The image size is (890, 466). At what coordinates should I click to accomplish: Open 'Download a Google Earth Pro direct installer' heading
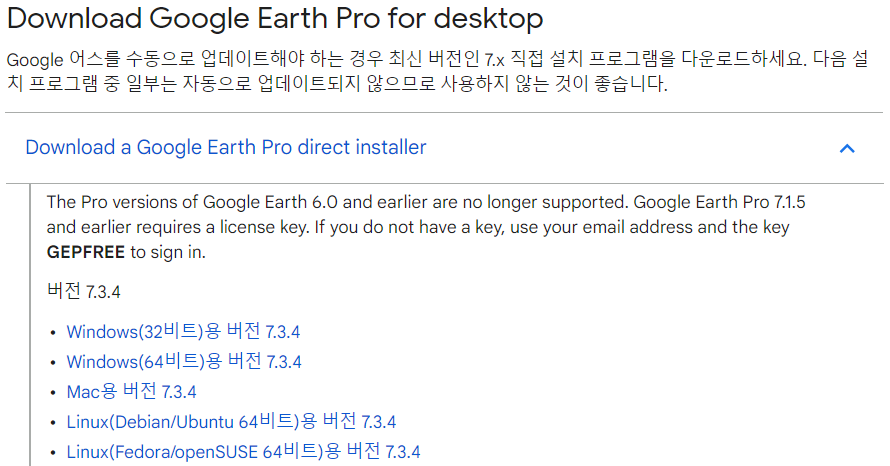tap(226, 148)
